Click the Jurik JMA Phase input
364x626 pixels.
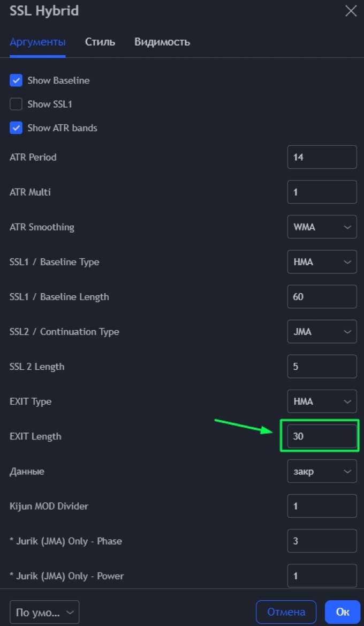[322, 541]
